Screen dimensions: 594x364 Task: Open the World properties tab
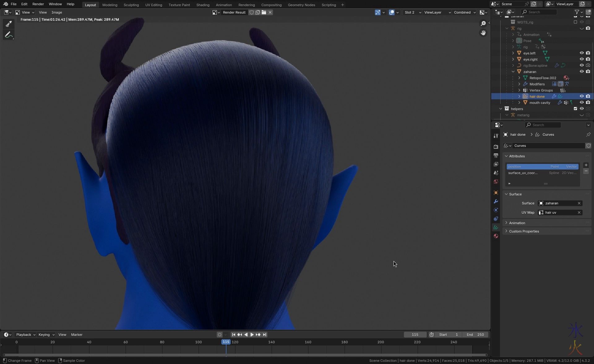point(496,182)
